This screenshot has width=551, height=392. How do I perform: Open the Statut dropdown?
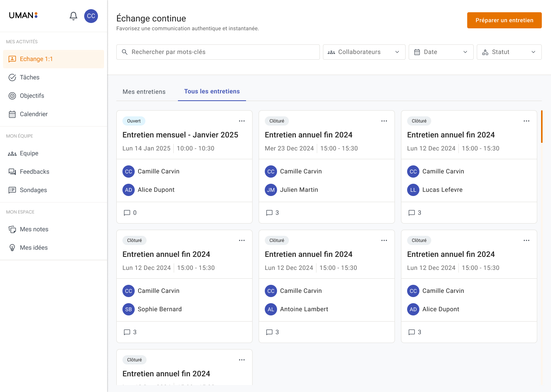[509, 52]
